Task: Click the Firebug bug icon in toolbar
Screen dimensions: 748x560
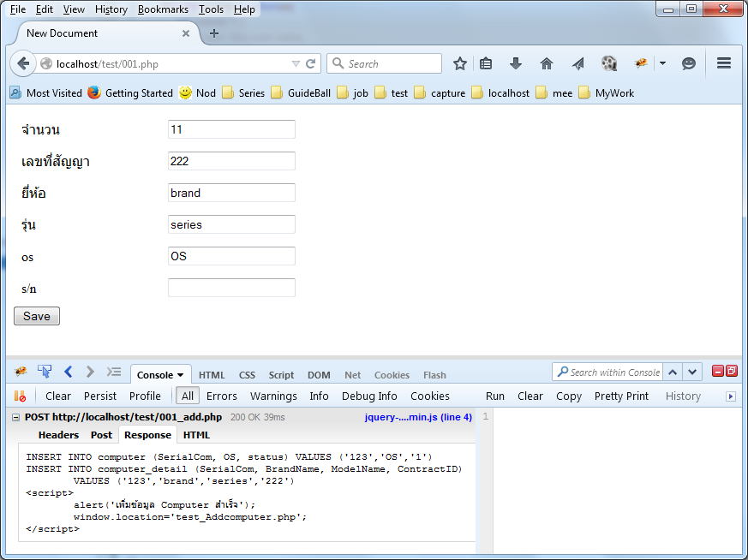Action: point(640,63)
